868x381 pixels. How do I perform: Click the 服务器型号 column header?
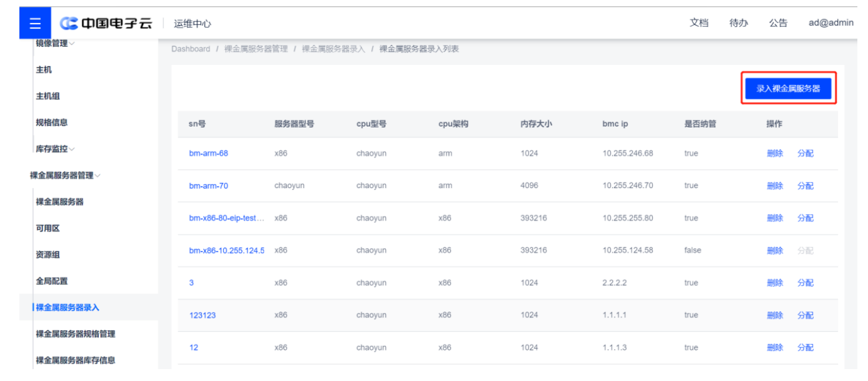tap(294, 124)
